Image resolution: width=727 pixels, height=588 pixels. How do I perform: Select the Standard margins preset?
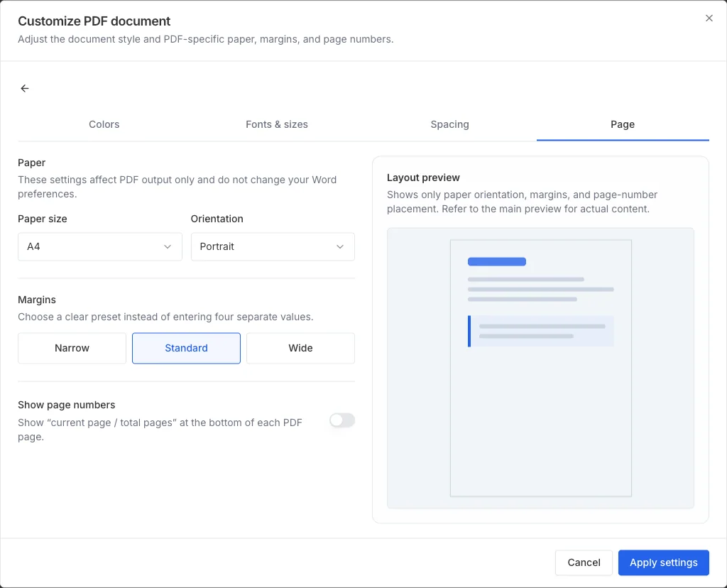coord(187,348)
